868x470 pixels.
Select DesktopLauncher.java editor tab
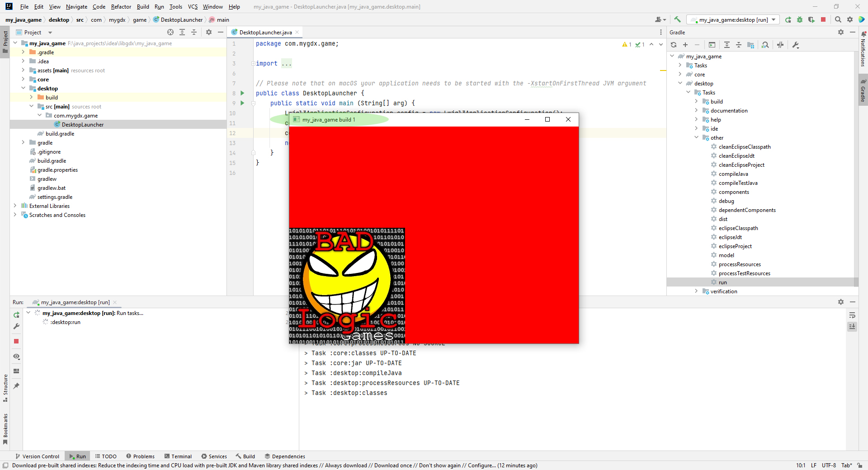(x=265, y=32)
